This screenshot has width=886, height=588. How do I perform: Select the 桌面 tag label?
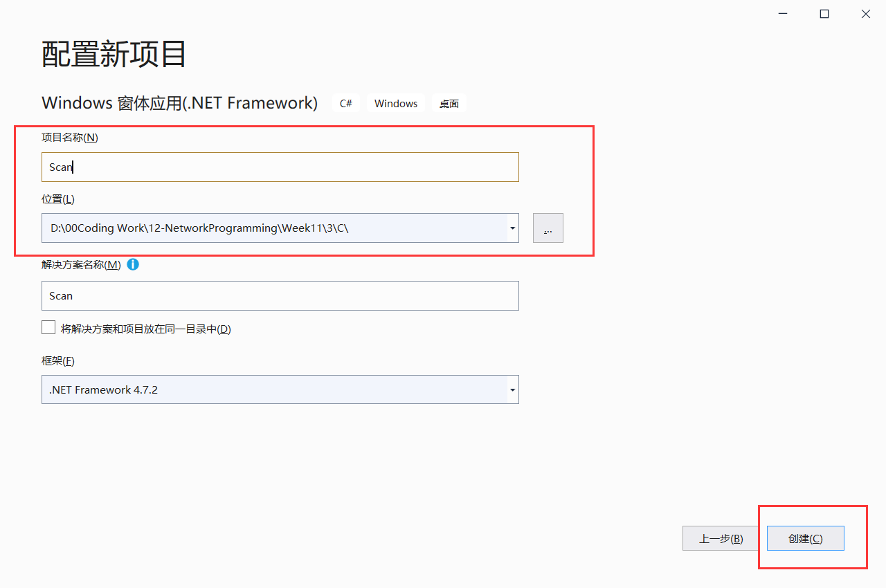449,103
